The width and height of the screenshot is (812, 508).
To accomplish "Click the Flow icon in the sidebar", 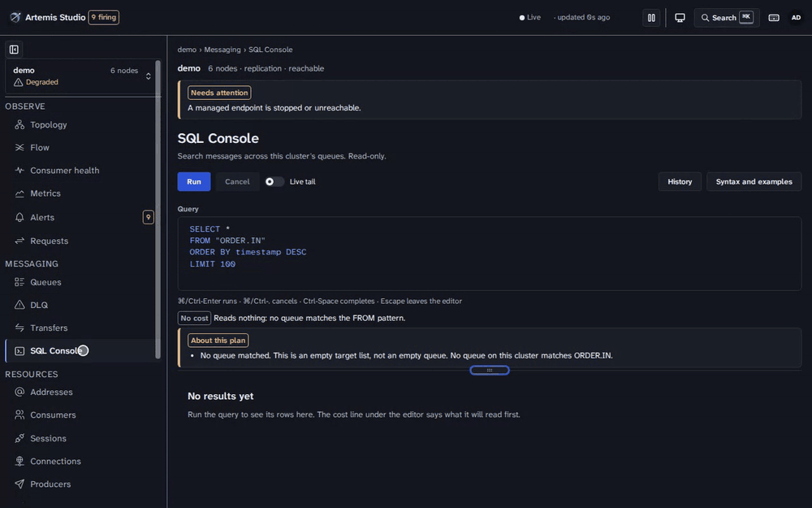I will click(x=19, y=148).
